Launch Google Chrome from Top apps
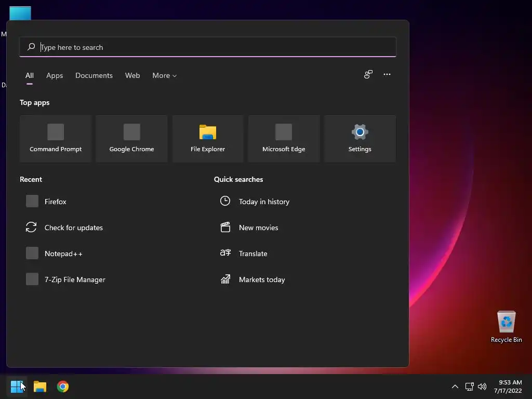Screen dimensions: 532x399 point(131,139)
